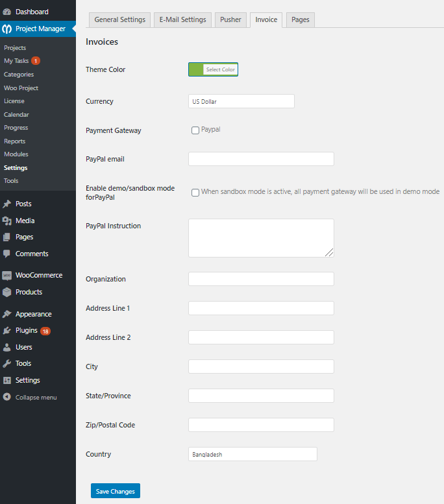Open Project Manager Tools submenu item
Viewport: 444px width, 504px height.
tap(11, 180)
